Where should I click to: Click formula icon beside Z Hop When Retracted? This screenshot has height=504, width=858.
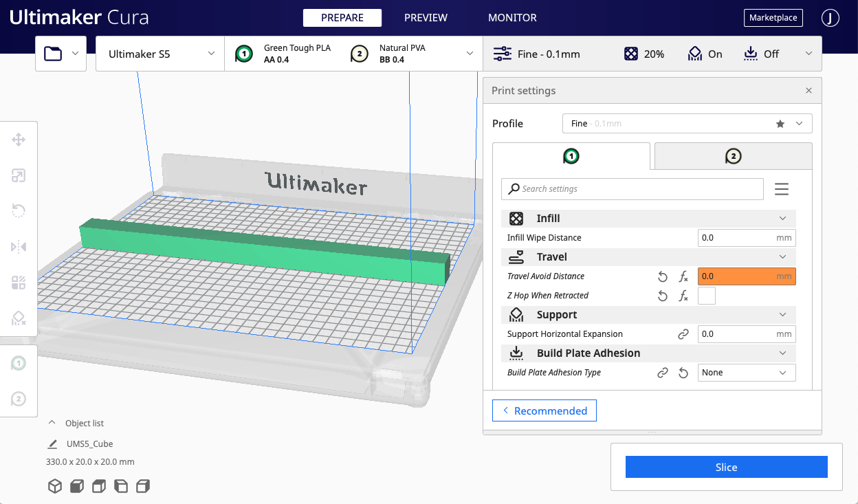point(683,296)
